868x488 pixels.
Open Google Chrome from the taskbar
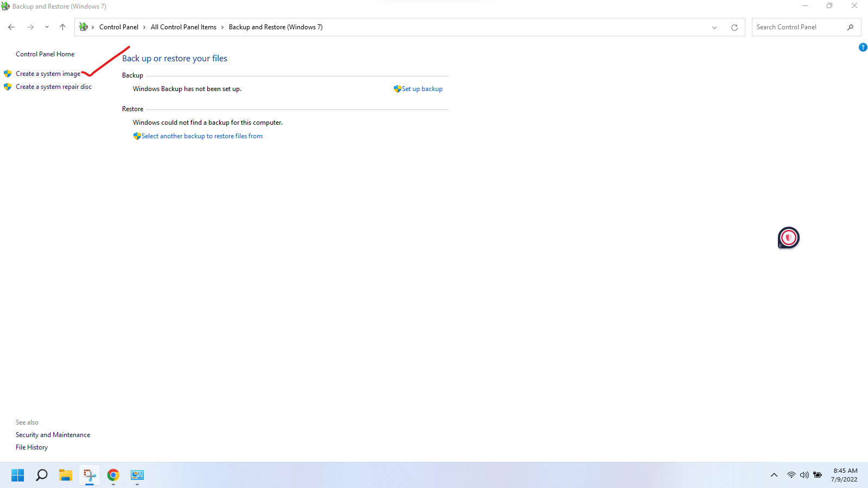(113, 475)
